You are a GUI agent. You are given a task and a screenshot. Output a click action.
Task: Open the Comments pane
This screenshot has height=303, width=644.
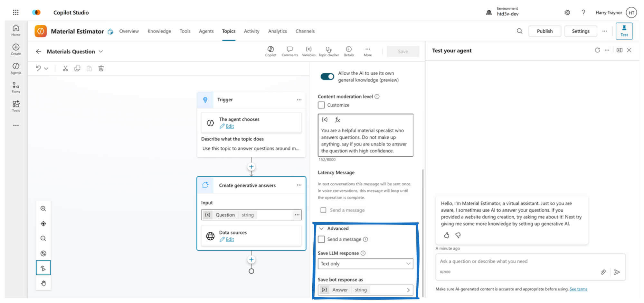pos(289,51)
